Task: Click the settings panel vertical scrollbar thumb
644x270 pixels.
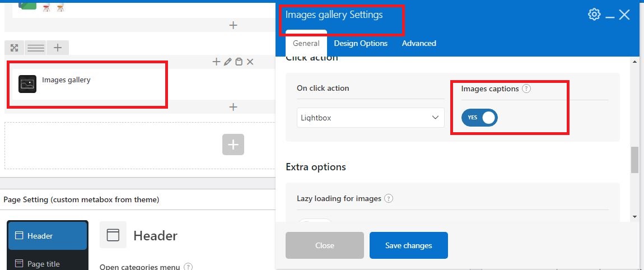Action: 634,160
